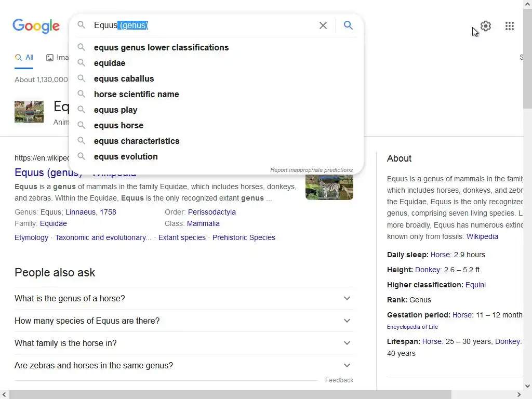Open the Perissodactyla order link
Image resolution: width=532 pixels, height=399 pixels.
[x=212, y=212]
